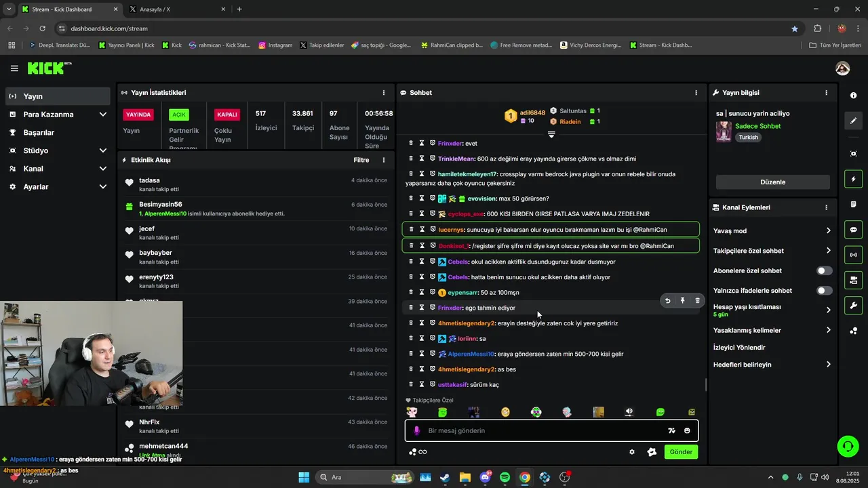Click the trash icon on TrinkleMean's message
The image size is (868, 488).
pyautogui.click(x=411, y=158)
